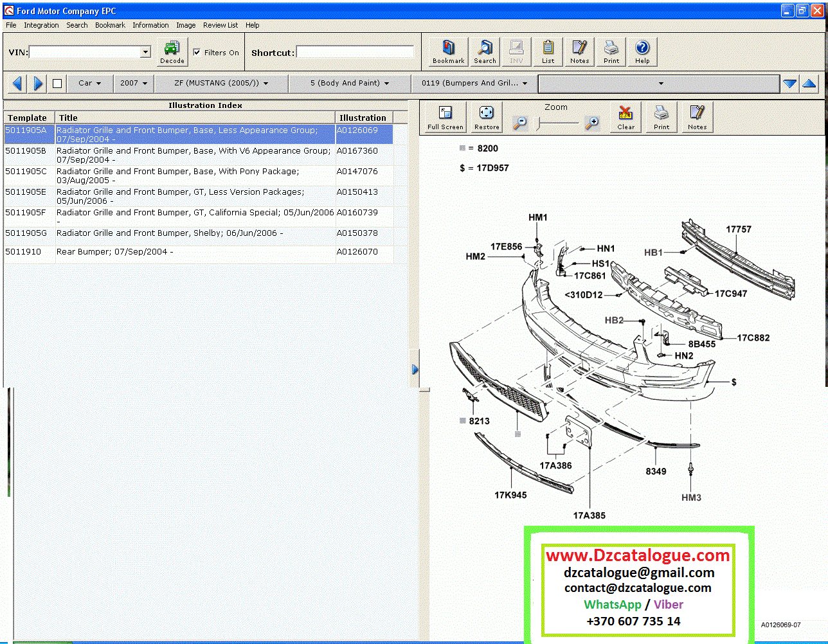Select row Base, With V6 Appearance Group
The image size is (828, 644).
coord(198,155)
